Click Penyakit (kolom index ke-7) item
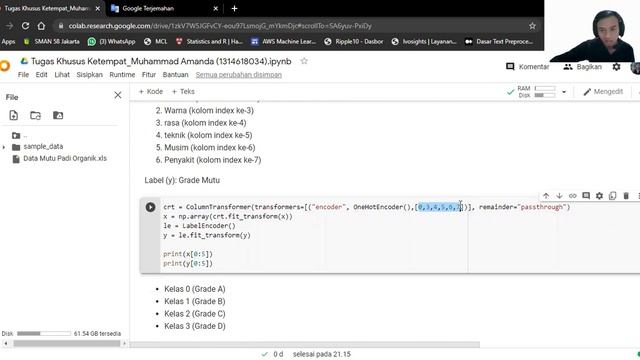The width and height of the screenshot is (640, 360). [x=212, y=160]
